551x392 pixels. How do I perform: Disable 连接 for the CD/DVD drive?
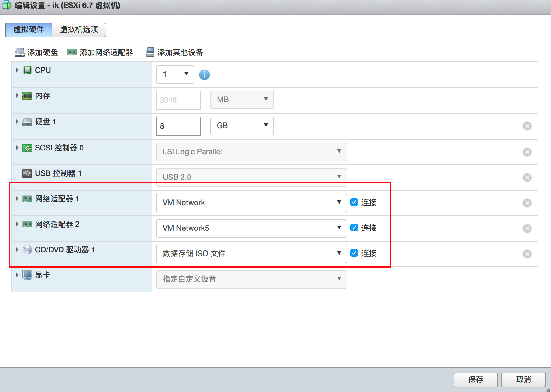pos(354,253)
